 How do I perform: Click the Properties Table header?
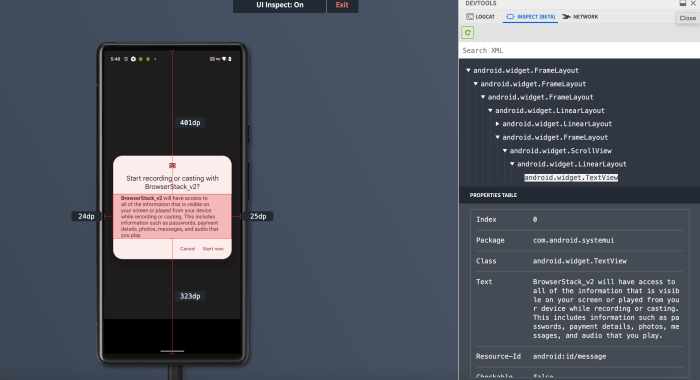tap(493, 195)
